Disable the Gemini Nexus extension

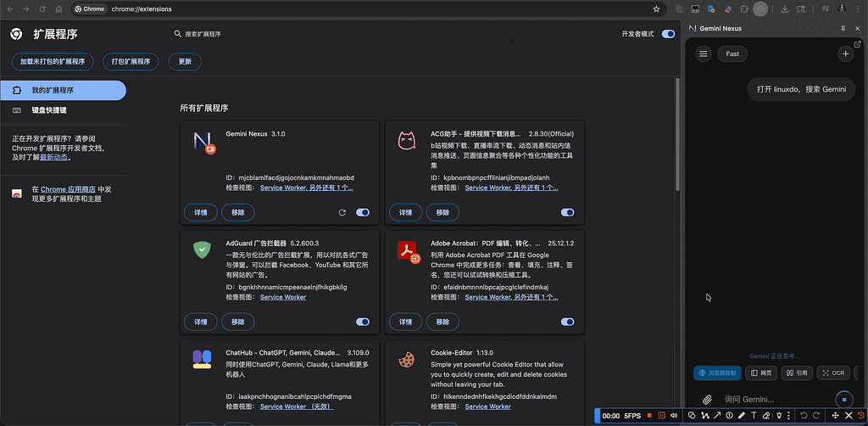(x=363, y=213)
